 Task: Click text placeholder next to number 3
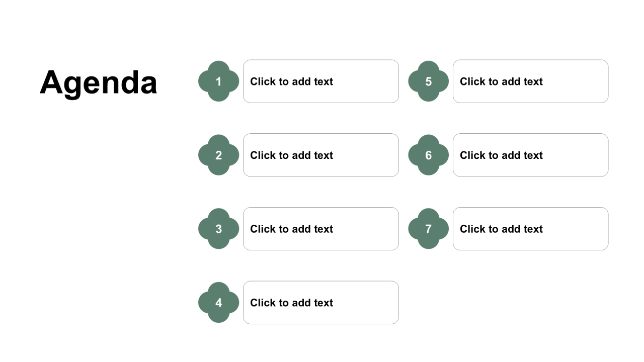(x=321, y=229)
